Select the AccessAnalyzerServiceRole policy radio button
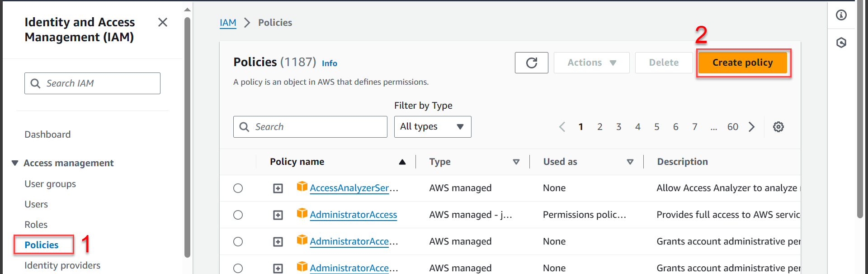 point(238,188)
